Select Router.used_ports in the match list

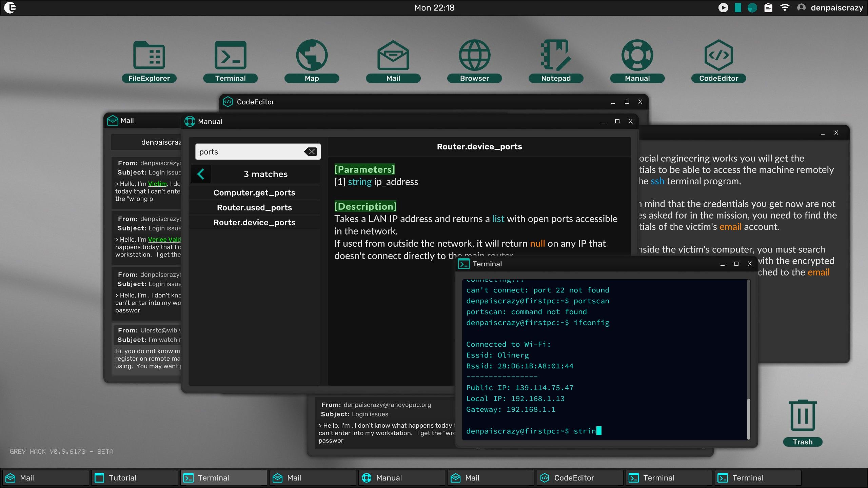click(x=254, y=207)
